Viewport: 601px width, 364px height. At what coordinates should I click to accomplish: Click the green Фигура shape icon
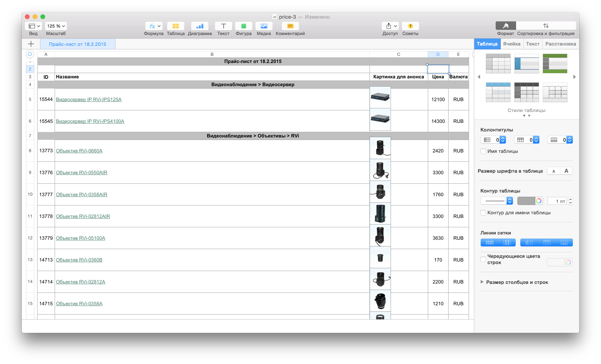coord(243,26)
